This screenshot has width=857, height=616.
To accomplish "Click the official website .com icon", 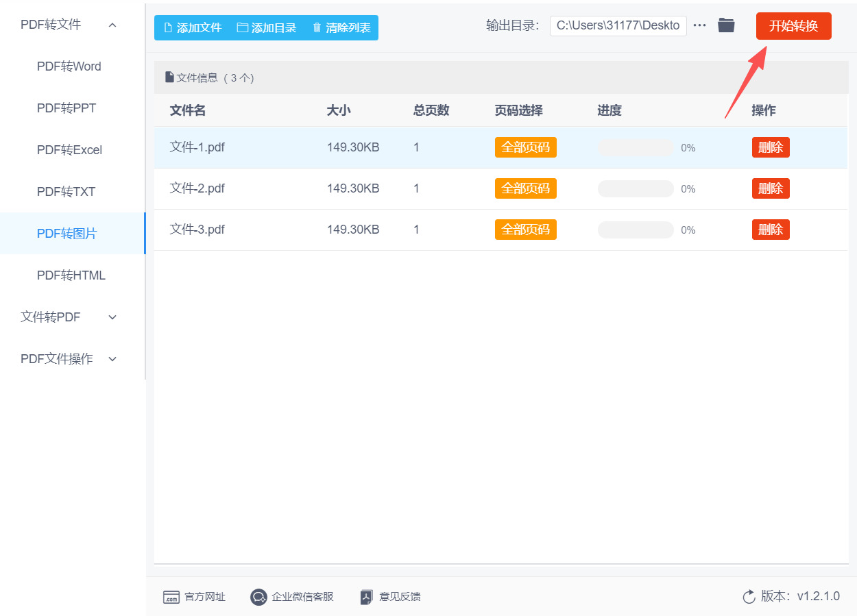I will 171,597.
